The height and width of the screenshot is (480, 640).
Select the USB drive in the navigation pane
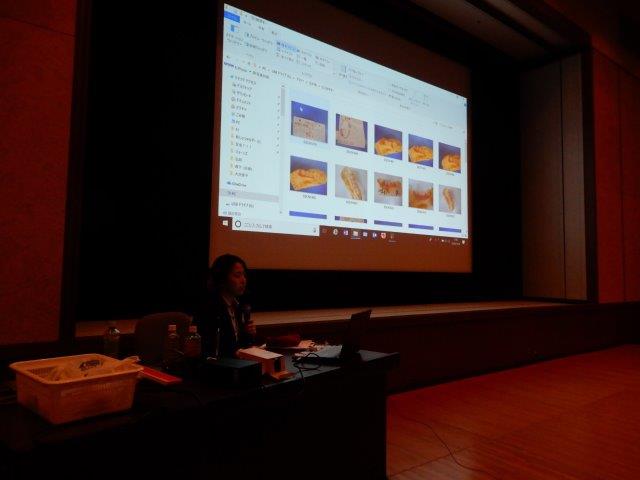pyautogui.click(x=241, y=205)
